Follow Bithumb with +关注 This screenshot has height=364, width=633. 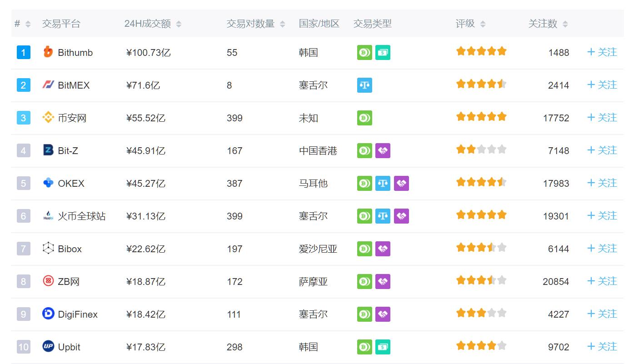click(x=602, y=52)
